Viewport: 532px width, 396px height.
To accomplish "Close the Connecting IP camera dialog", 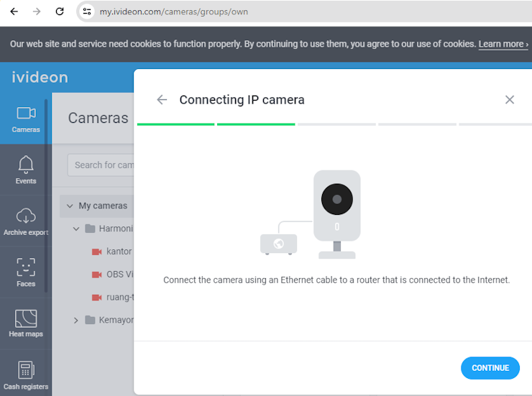I will click(x=510, y=100).
